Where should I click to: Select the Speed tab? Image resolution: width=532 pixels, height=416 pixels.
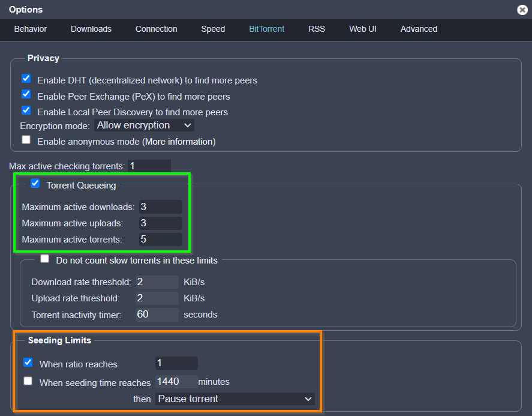(213, 29)
